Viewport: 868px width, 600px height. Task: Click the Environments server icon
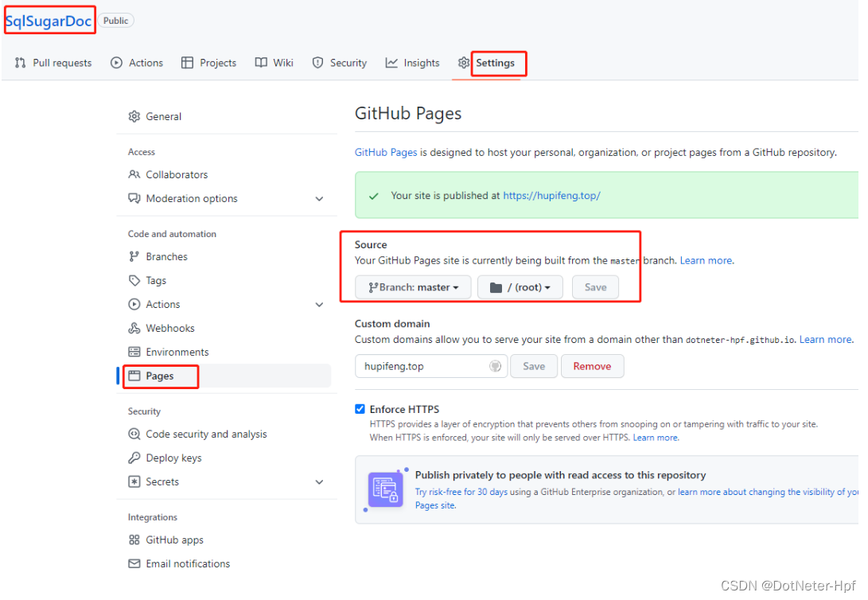tap(134, 352)
